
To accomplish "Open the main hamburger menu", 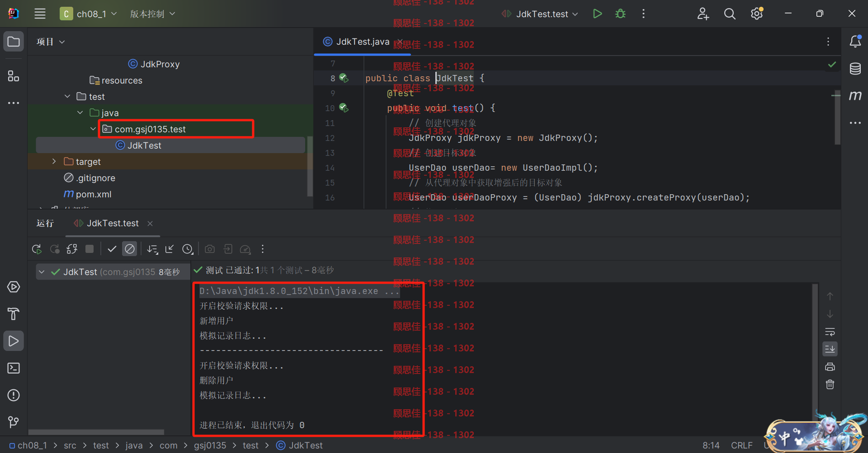I will click(40, 14).
